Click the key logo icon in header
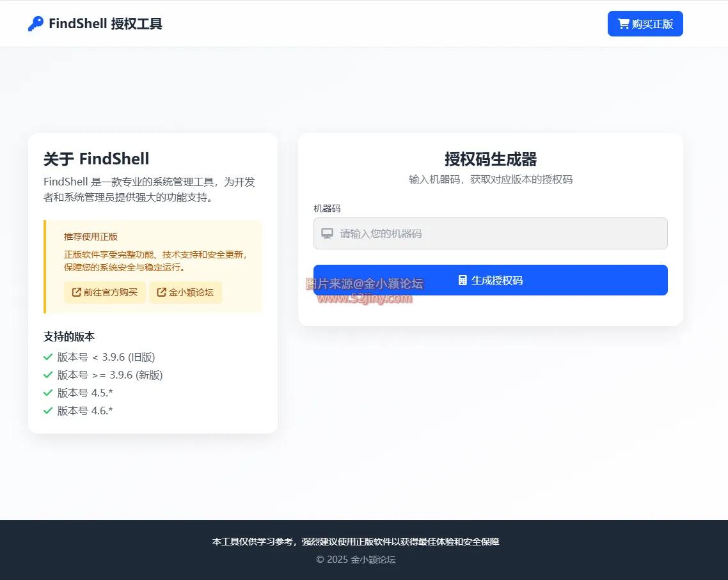 click(36, 24)
